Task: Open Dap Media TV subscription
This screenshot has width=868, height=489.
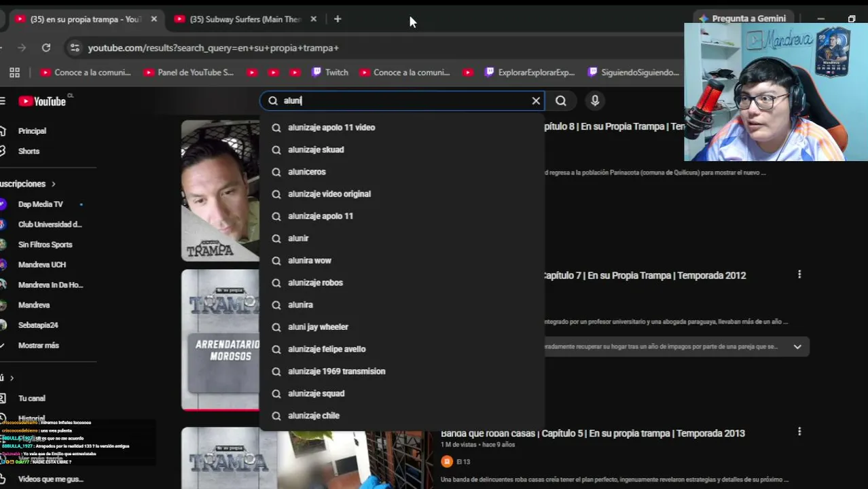Action: pyautogui.click(x=40, y=204)
